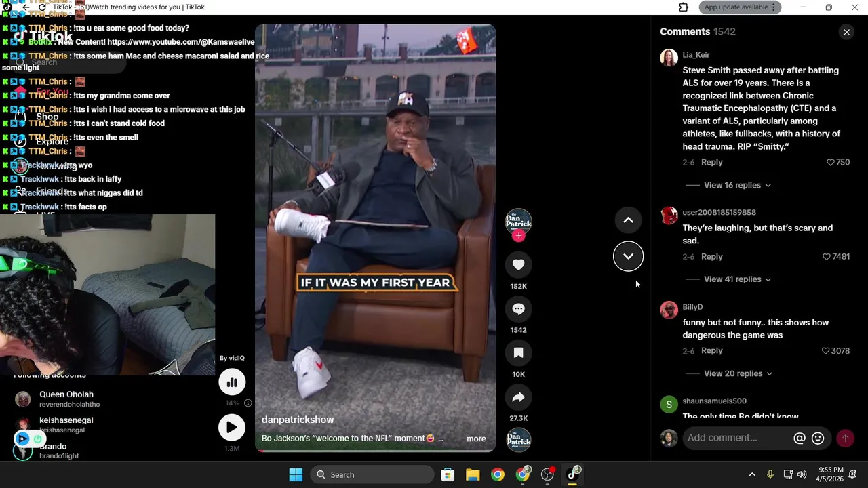Click the taskbar Search box
Image resolution: width=868 pixels, height=488 pixels.
tap(372, 474)
